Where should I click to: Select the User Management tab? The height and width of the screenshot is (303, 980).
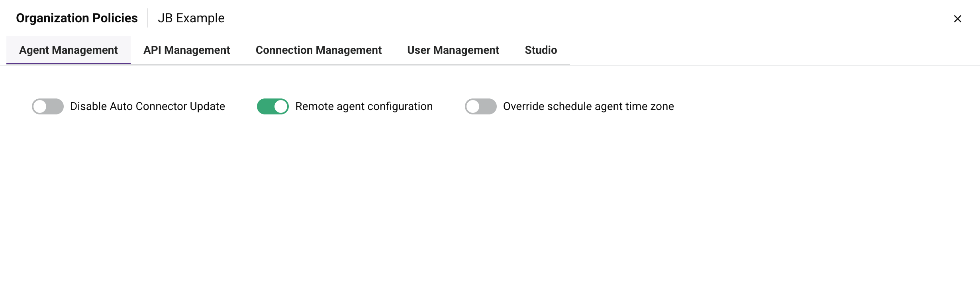coord(453,50)
